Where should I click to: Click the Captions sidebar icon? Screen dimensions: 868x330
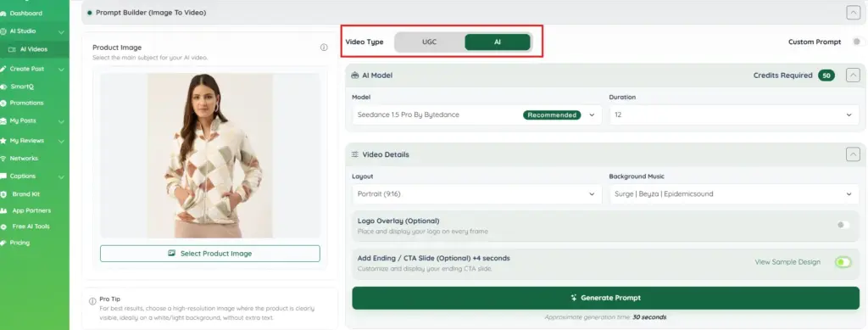pos(3,176)
